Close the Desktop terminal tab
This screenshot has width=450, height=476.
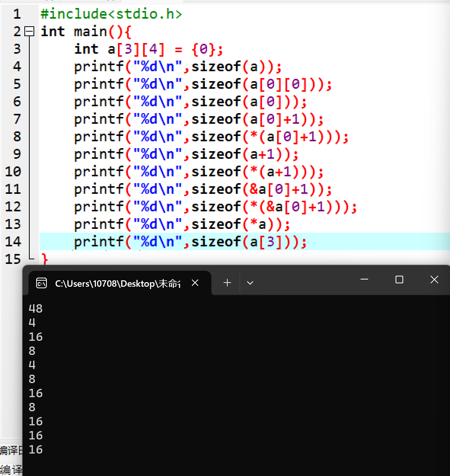pos(195,283)
